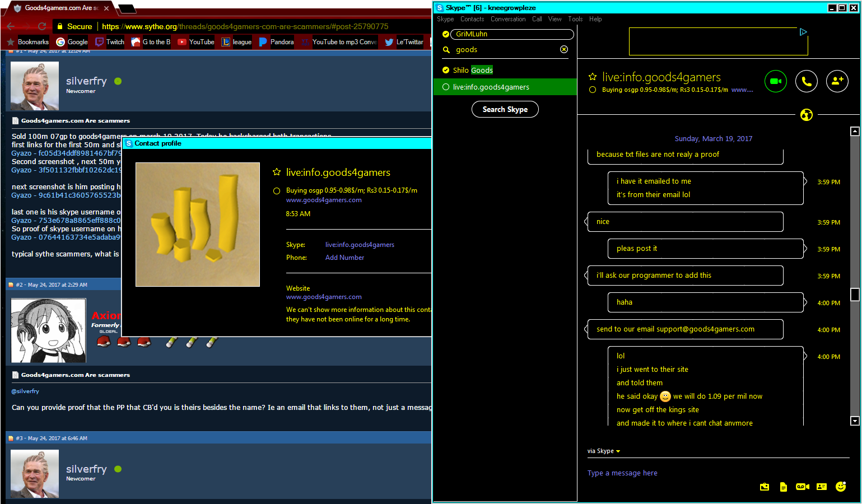Image resolution: width=862 pixels, height=504 pixels.
Task: Click the star in the Contact profile popup
Action: 277,172
